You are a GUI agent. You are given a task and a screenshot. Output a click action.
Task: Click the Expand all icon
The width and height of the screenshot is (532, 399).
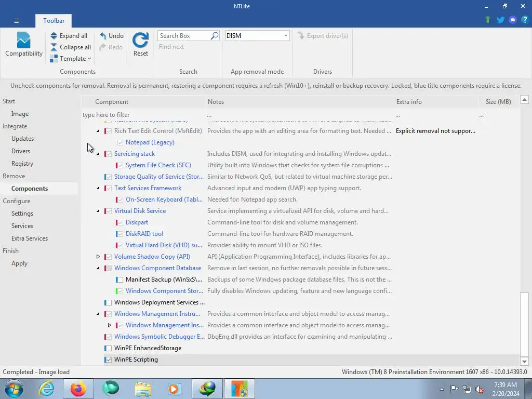pos(54,36)
